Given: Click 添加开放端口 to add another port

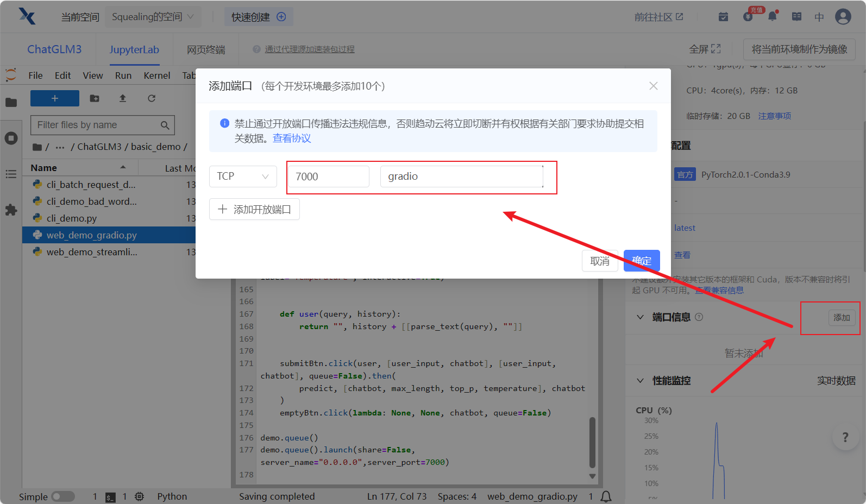Looking at the screenshot, I should click(254, 209).
